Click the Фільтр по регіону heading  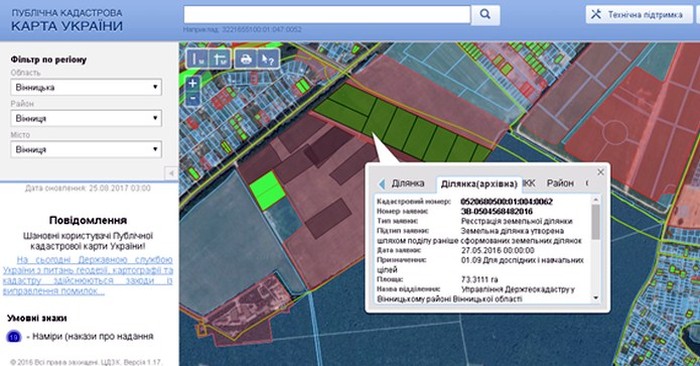point(49,59)
